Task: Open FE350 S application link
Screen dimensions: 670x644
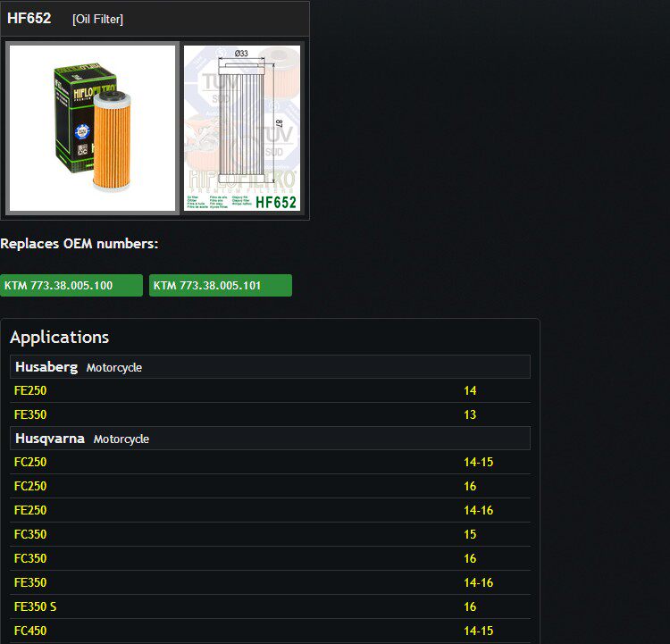Action: coord(35,606)
